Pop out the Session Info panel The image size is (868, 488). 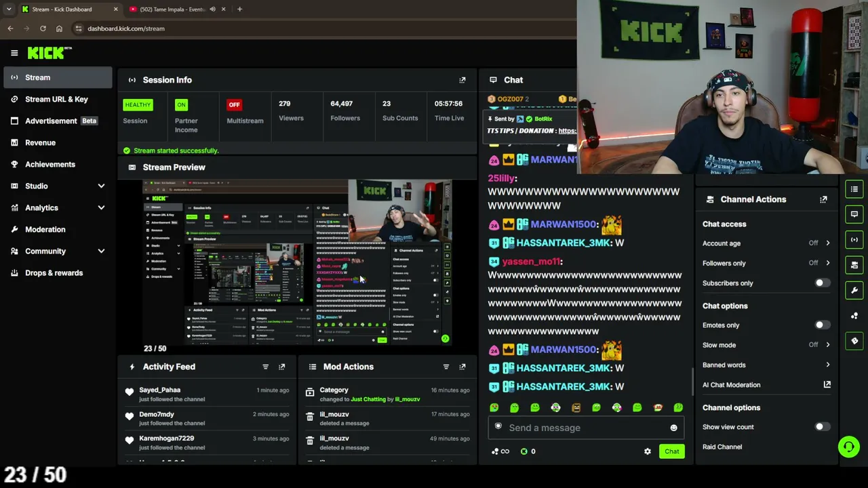coord(462,80)
